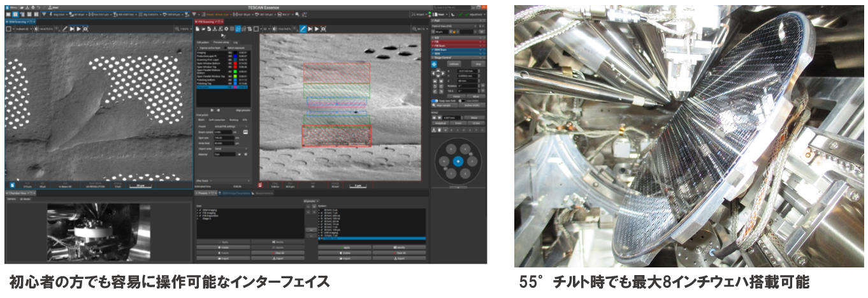Select the Open Window Bottom layer
This screenshot has width=868, height=298.
[222, 62]
